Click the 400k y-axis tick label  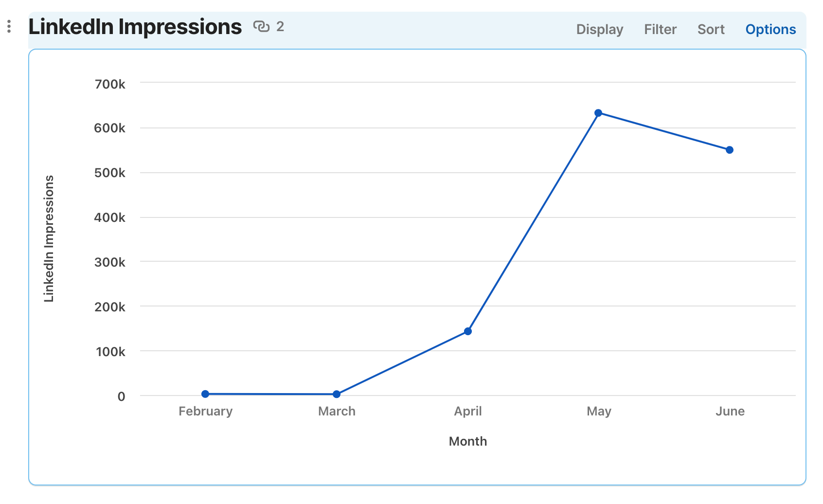[110, 217]
